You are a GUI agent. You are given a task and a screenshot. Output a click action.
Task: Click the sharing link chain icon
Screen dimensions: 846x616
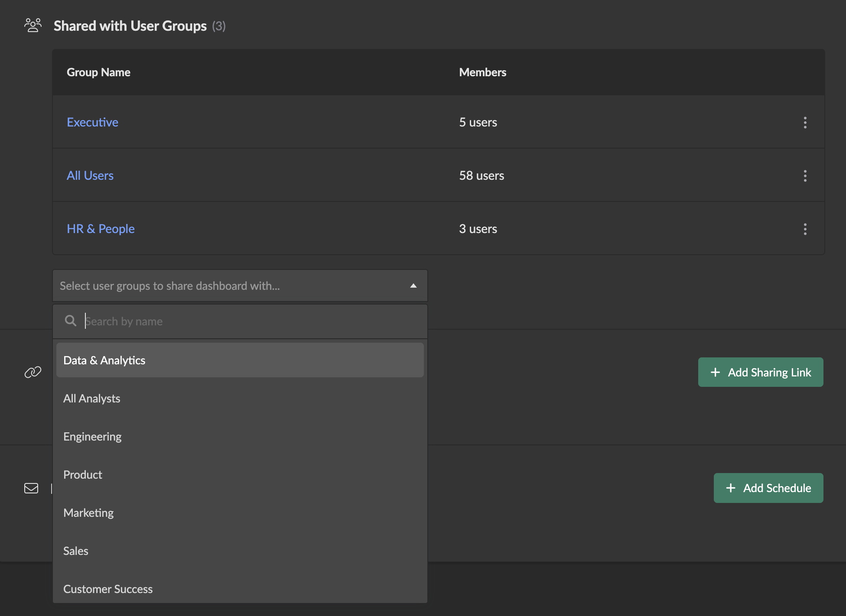pos(32,372)
